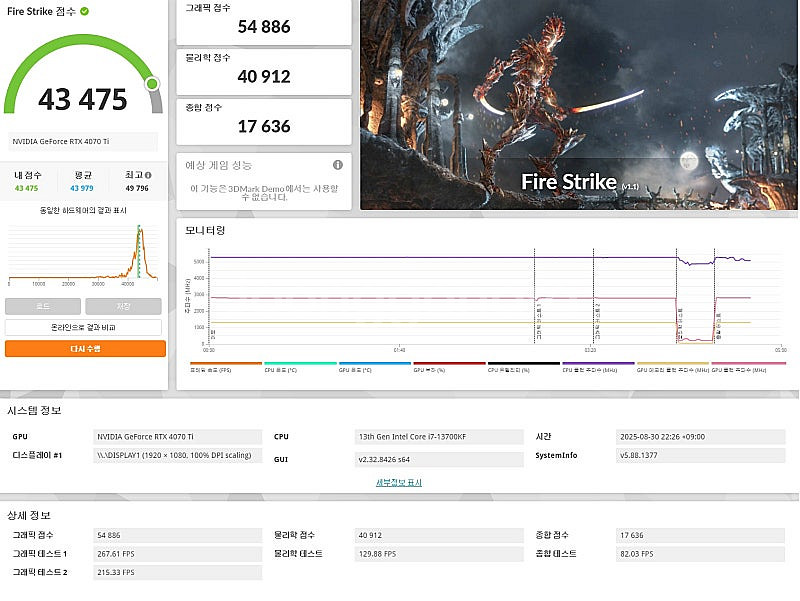Image resolution: width=800 pixels, height=601 pixels.
Task: Click the 종합 점수 detail value 17 636
Action: click(x=701, y=535)
